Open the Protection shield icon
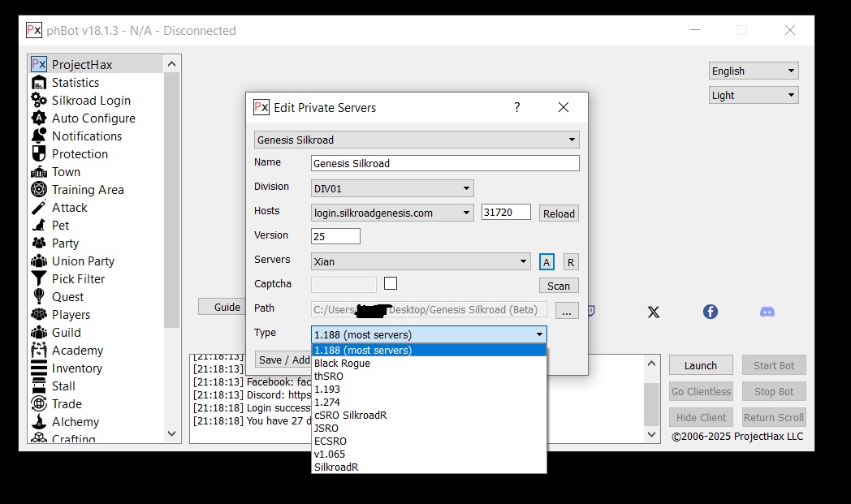The width and height of the screenshot is (851, 504). 38,154
